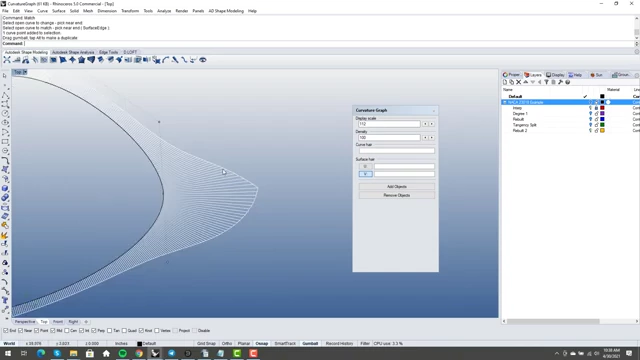Click the first icon in Shape Modeling toolbar
The height and width of the screenshot is (360, 640).
(x=7, y=60)
